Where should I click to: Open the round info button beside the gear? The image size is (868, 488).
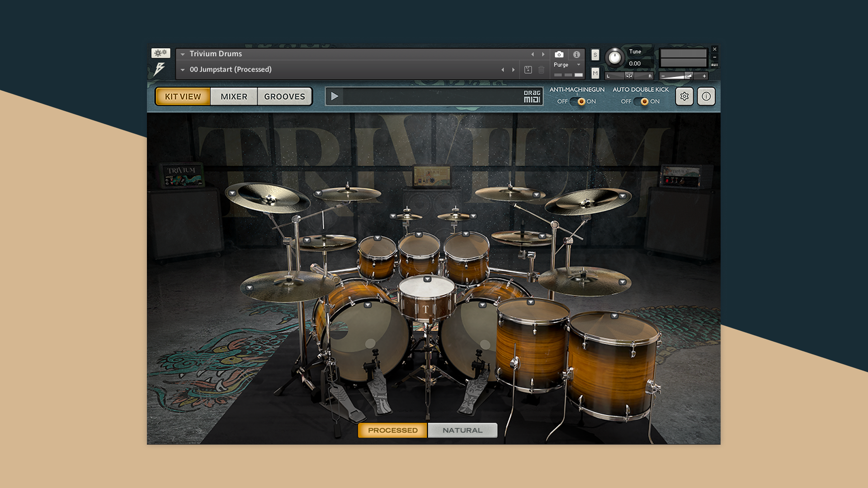pos(706,96)
